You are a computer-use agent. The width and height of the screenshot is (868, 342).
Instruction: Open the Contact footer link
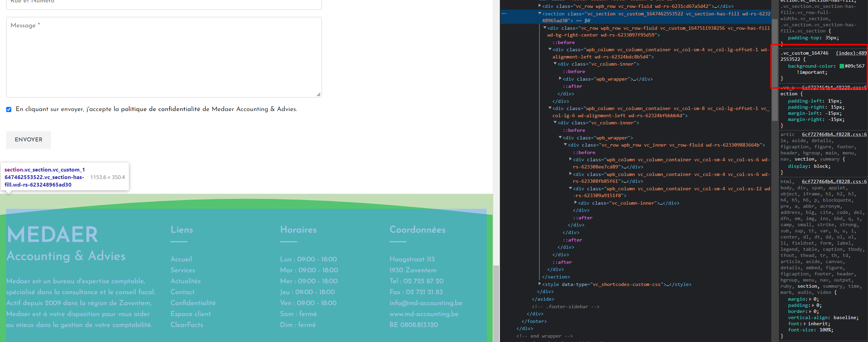[x=183, y=292]
